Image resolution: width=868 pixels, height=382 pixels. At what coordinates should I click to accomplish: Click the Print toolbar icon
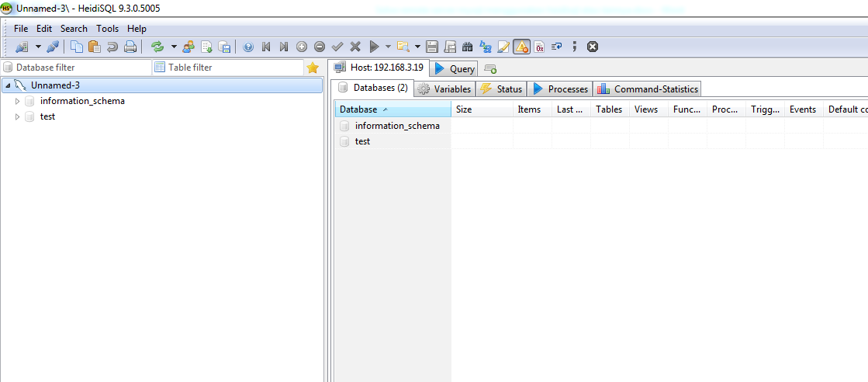[130, 47]
